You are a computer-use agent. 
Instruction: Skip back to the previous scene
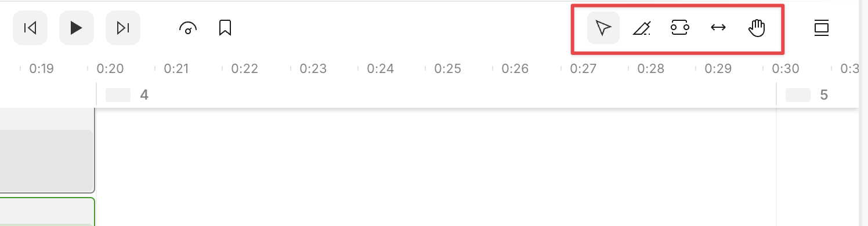(30, 28)
